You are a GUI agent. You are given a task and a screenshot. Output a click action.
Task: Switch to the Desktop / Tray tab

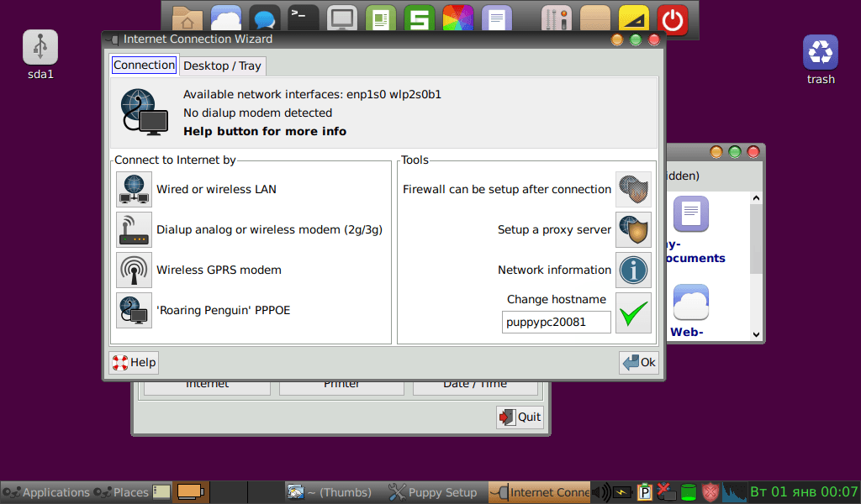[222, 66]
